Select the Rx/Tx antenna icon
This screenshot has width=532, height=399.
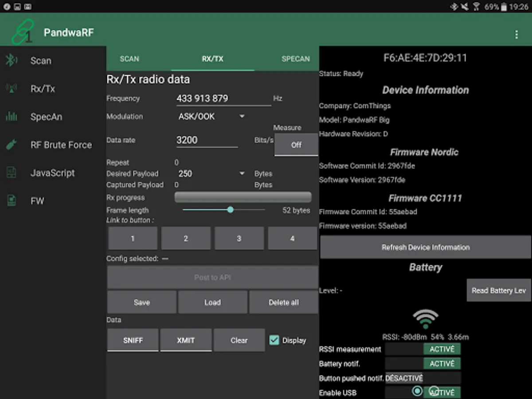point(11,88)
